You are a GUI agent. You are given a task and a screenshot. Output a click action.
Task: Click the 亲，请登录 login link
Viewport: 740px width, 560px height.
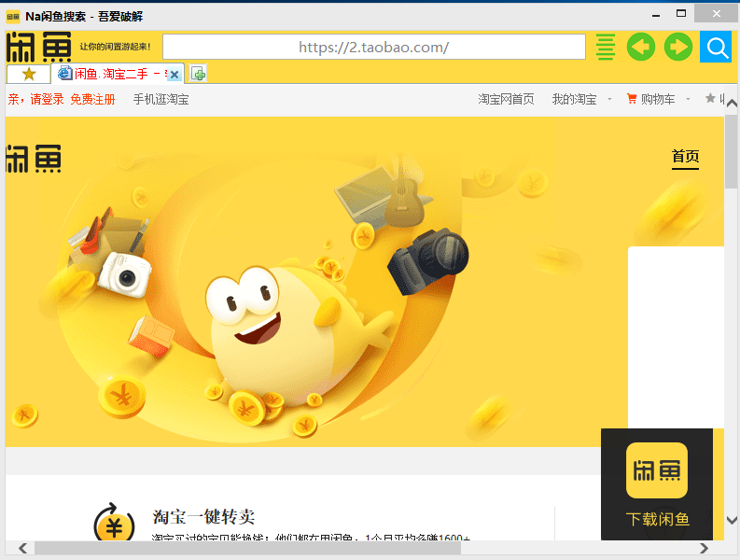[35, 99]
